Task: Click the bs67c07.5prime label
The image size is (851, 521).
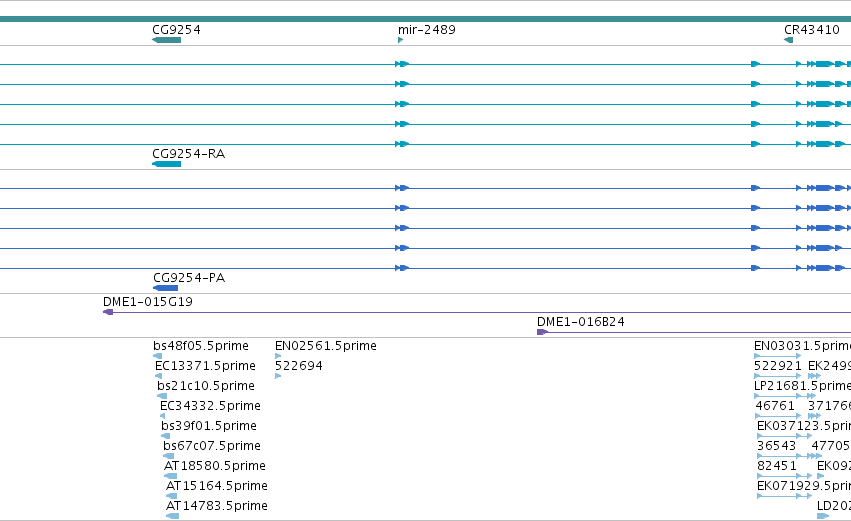Action: [x=212, y=446]
